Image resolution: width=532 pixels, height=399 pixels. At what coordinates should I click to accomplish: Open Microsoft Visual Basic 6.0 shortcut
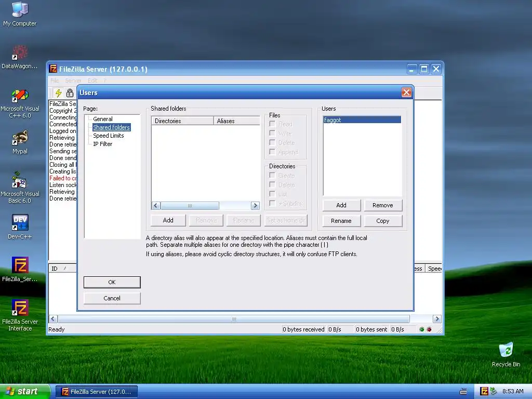(20, 188)
